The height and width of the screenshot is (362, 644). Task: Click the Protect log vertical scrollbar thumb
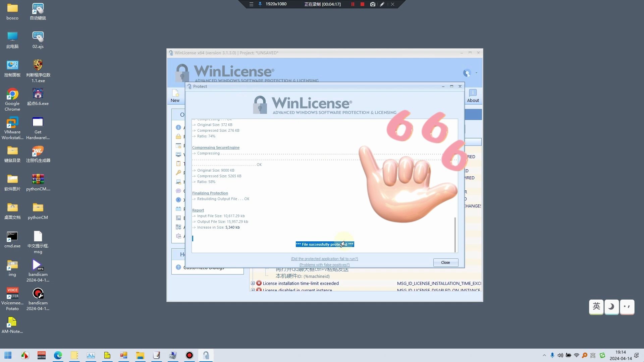(x=455, y=235)
